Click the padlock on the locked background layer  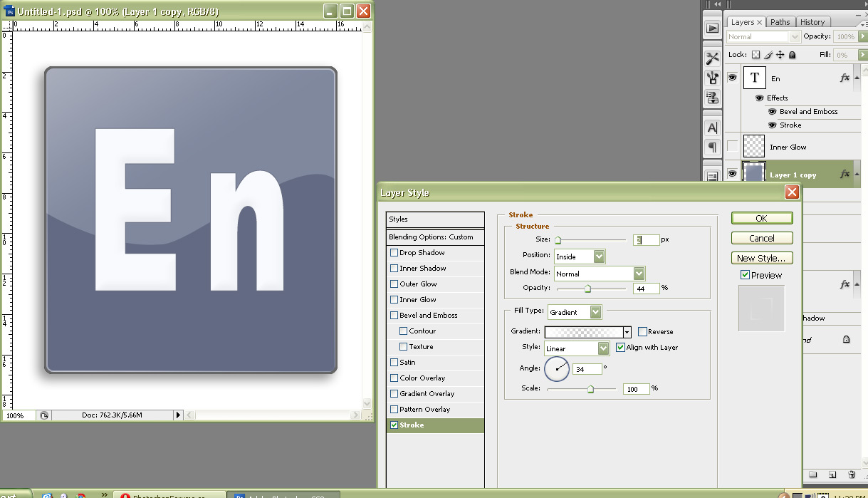pos(846,340)
